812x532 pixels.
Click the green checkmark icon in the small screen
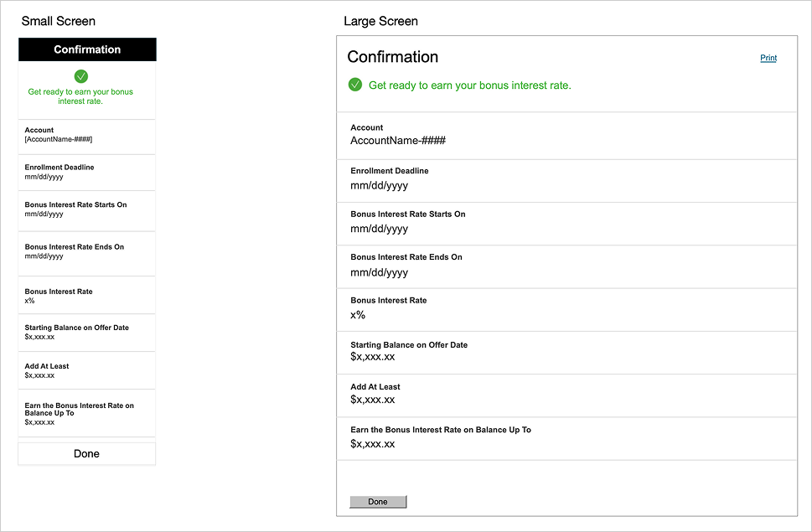(x=81, y=76)
